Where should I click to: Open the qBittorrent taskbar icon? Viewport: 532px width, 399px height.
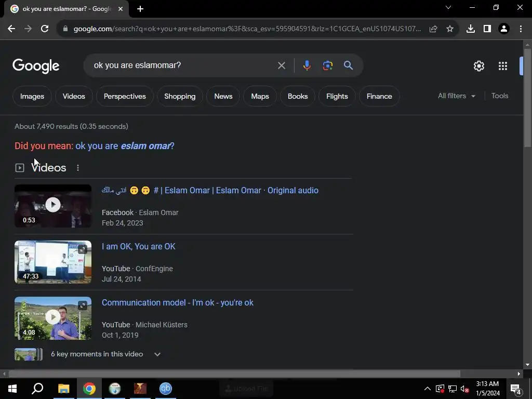pos(166,389)
